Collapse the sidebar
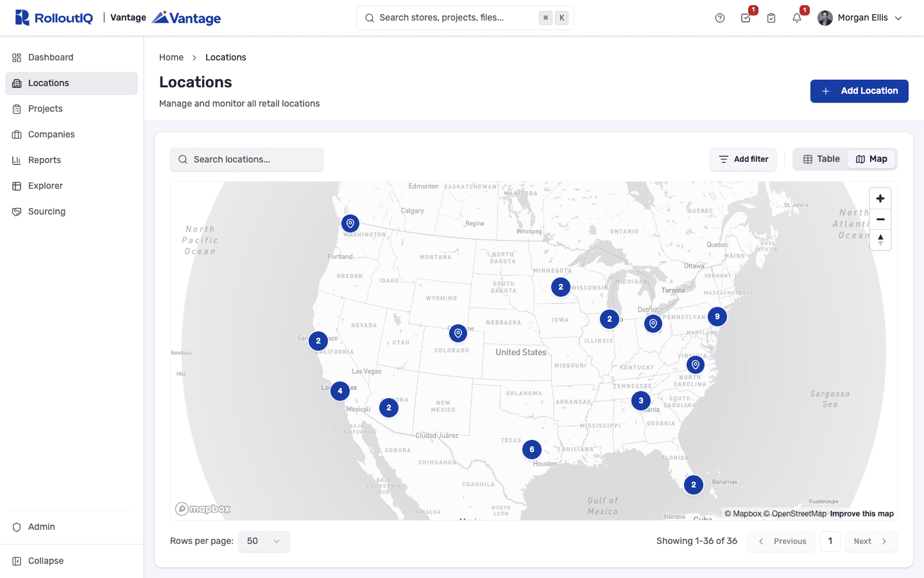 coord(71,561)
